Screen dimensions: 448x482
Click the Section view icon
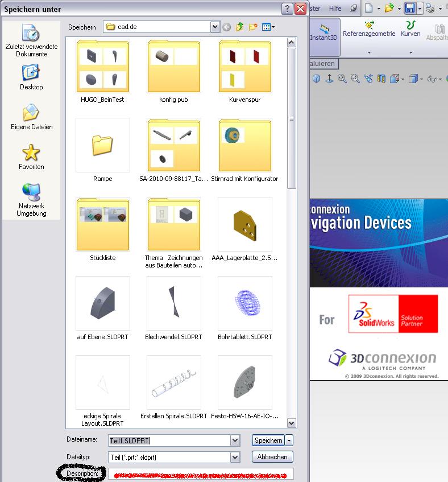(x=381, y=79)
